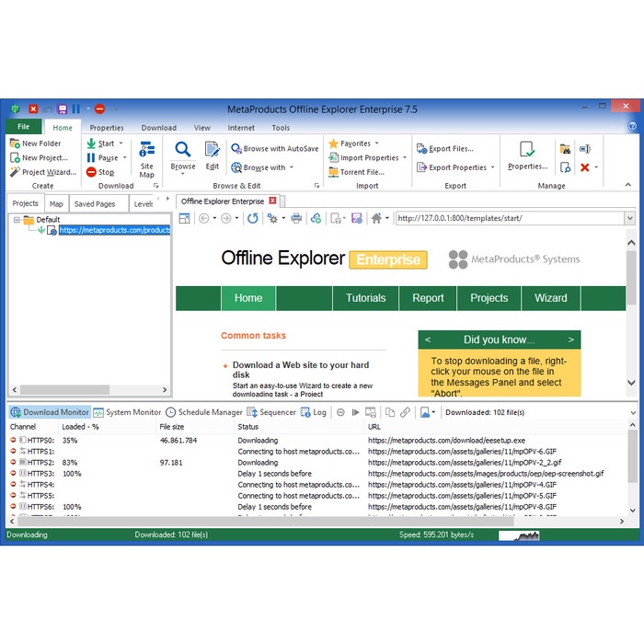644x644 pixels.
Task: Click the Browse with AutoSave button
Action: click(x=275, y=148)
